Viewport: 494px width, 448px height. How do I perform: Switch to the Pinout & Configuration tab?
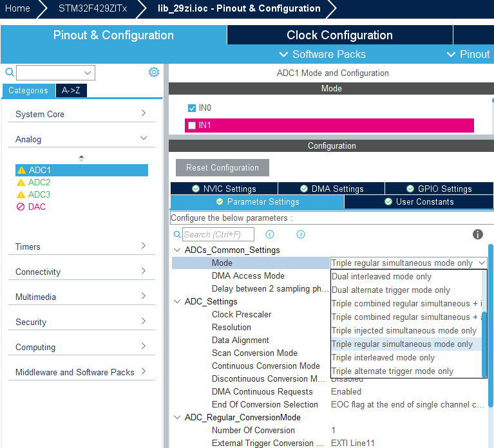coord(113,35)
